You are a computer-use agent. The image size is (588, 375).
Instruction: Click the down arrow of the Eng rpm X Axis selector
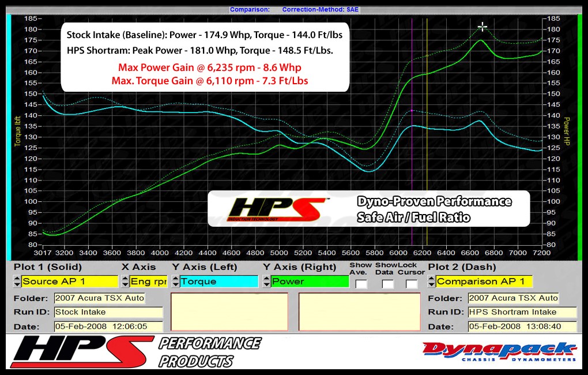(x=125, y=284)
